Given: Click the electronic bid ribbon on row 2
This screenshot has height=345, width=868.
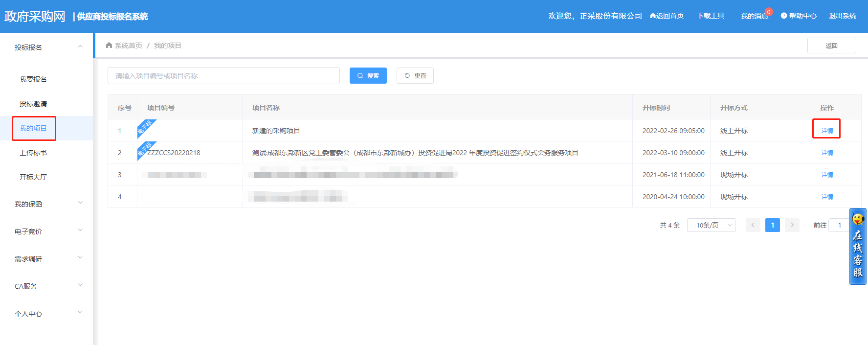Looking at the screenshot, I should pos(145,149).
